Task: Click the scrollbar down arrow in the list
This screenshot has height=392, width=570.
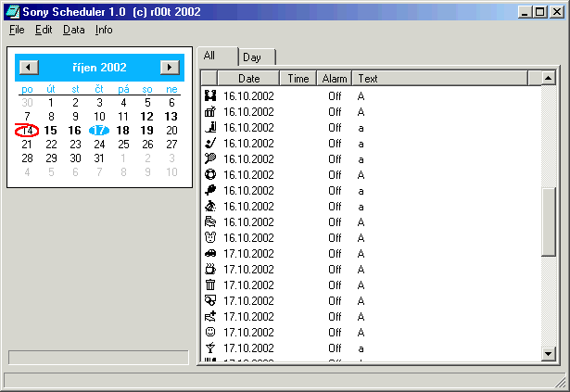Action: pyautogui.click(x=548, y=354)
